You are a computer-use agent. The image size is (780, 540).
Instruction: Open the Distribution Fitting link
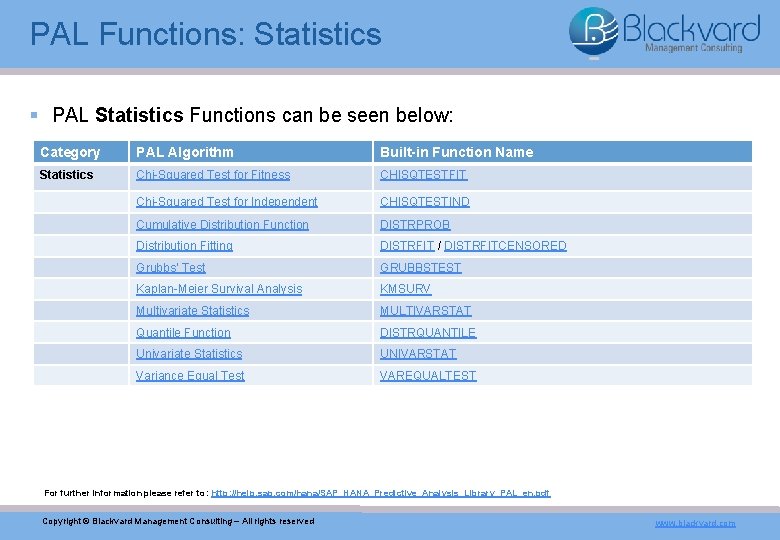184,246
